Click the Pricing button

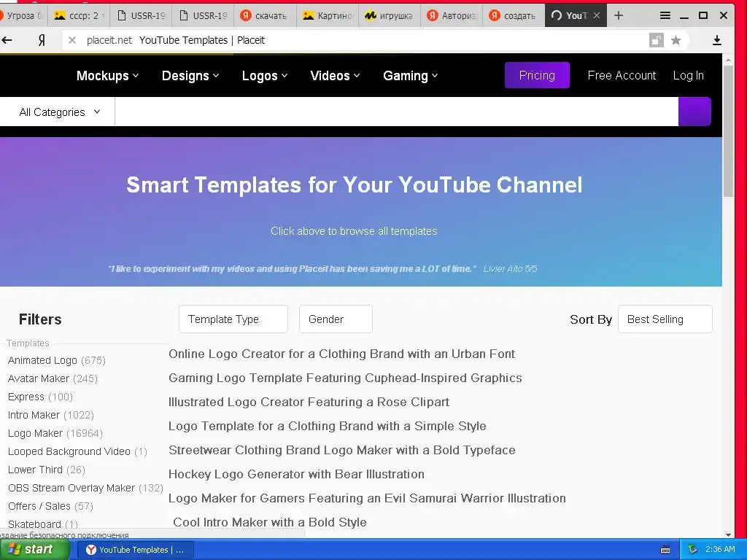point(537,75)
